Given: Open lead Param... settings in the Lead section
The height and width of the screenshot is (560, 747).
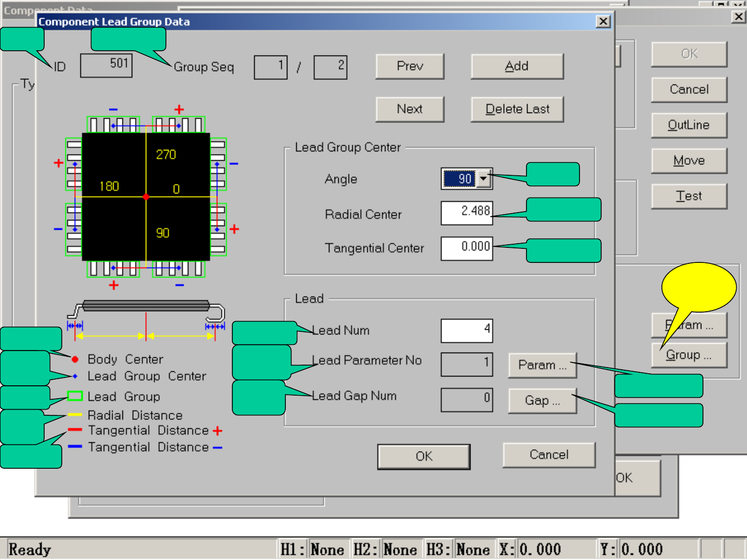Looking at the screenshot, I should click(542, 365).
